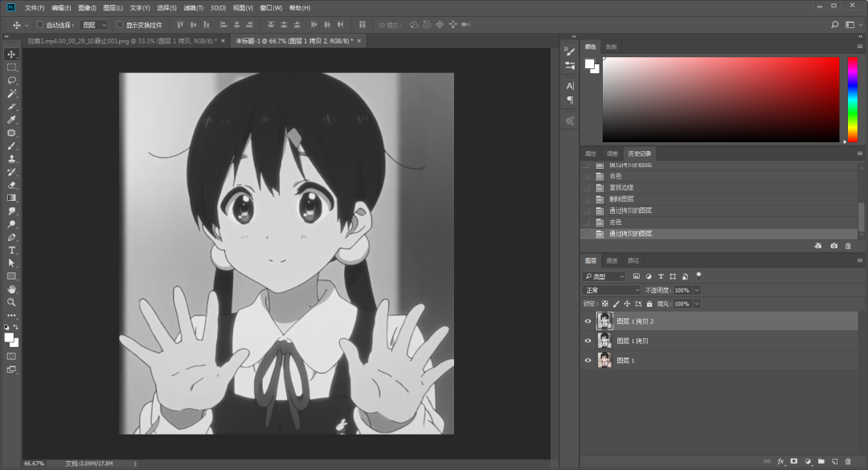Expand status bar info arrow
Screen dimensions: 868x470
pyautogui.click(x=135, y=464)
